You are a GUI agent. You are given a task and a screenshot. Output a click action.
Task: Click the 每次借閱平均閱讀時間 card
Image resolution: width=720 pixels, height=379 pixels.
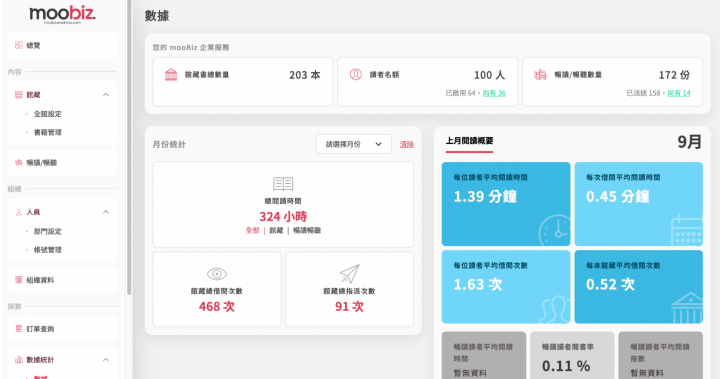pos(638,204)
